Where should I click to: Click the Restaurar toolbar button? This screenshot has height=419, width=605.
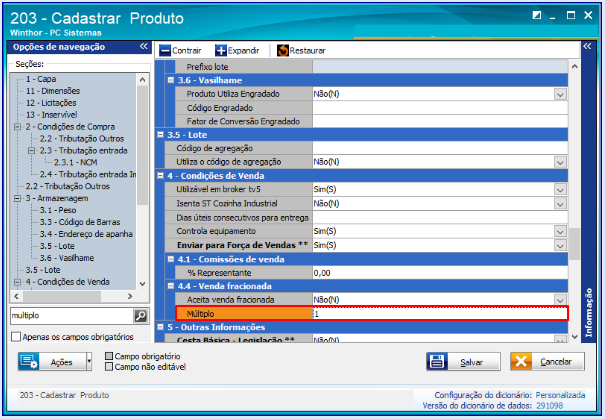301,51
